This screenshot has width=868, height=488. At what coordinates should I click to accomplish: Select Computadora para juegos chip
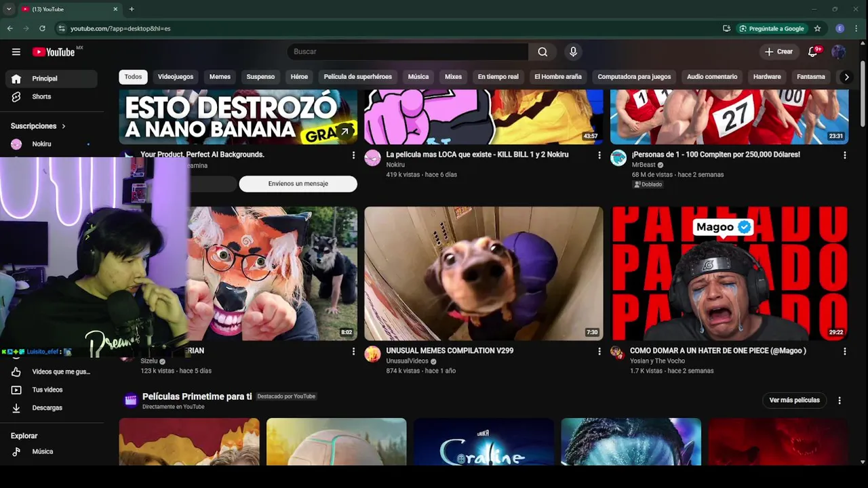tap(634, 77)
